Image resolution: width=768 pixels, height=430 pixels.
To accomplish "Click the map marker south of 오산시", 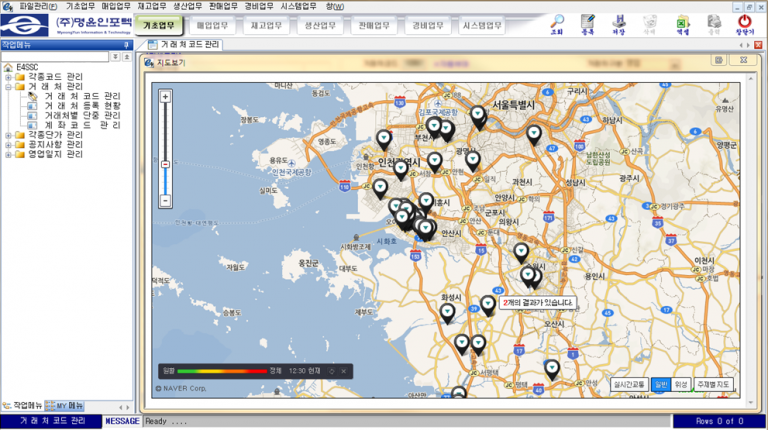I will (552, 369).
